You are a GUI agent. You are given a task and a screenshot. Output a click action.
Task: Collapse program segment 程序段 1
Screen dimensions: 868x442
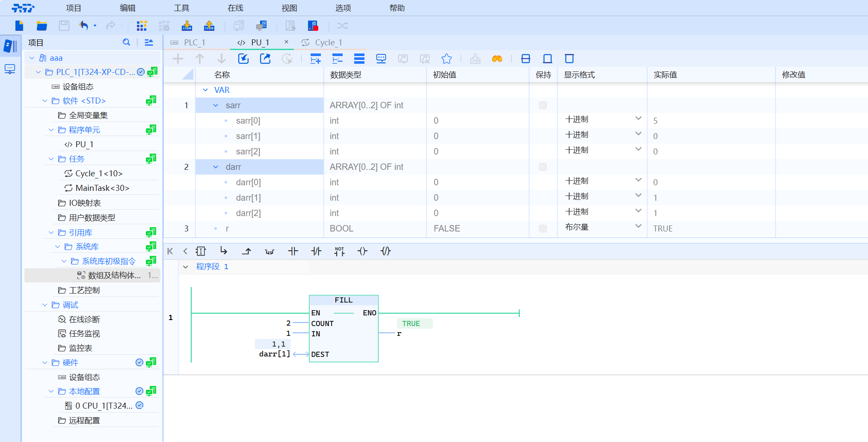point(185,267)
